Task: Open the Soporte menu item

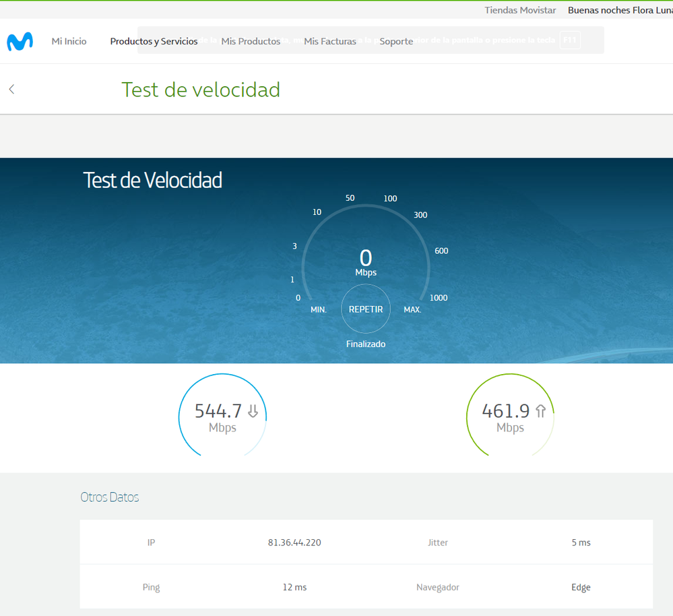Action: point(396,42)
